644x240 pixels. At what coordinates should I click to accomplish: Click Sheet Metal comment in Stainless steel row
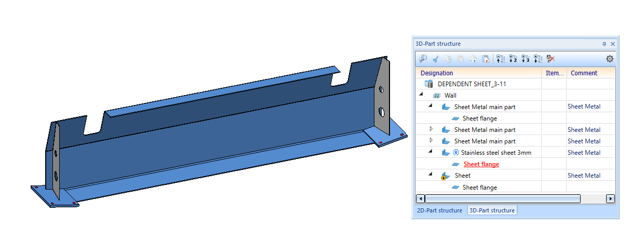(x=584, y=153)
